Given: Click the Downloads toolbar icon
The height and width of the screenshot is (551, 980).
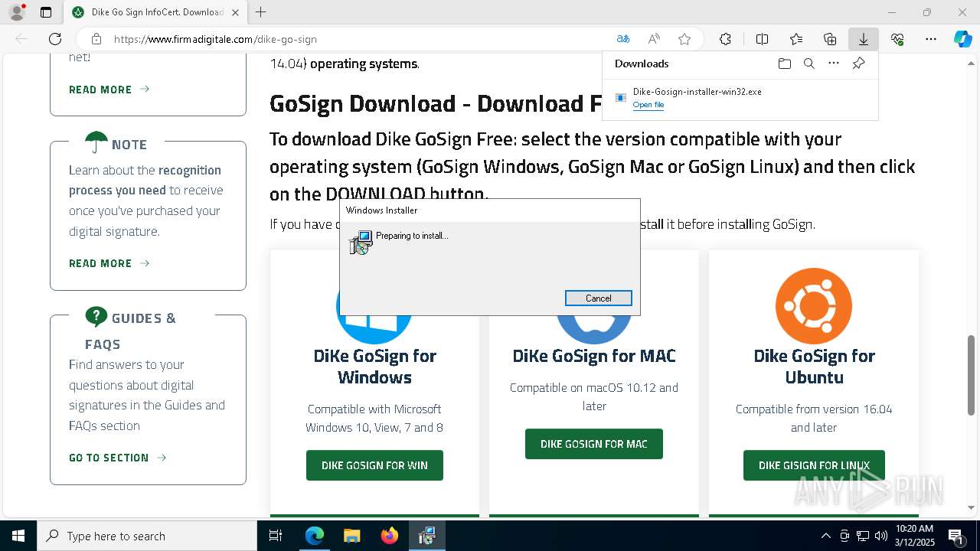Looking at the screenshot, I should point(863,39).
